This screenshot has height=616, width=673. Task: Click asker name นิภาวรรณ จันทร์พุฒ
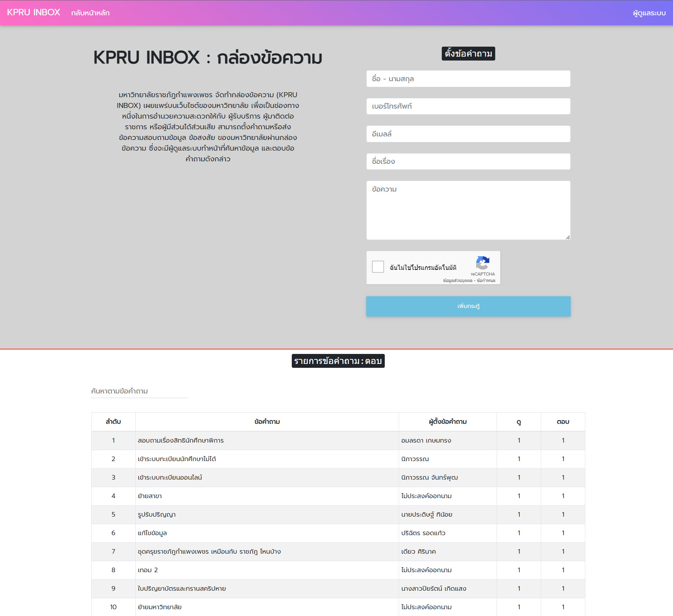(x=429, y=477)
